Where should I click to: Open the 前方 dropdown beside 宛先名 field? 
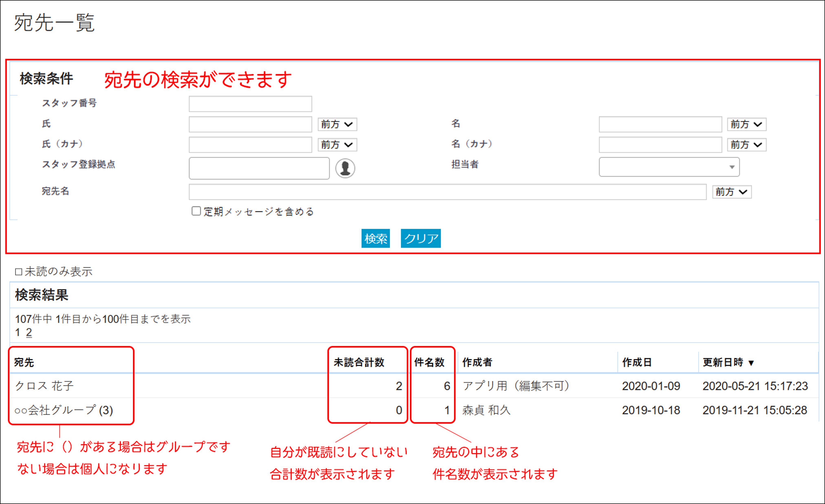tap(732, 192)
